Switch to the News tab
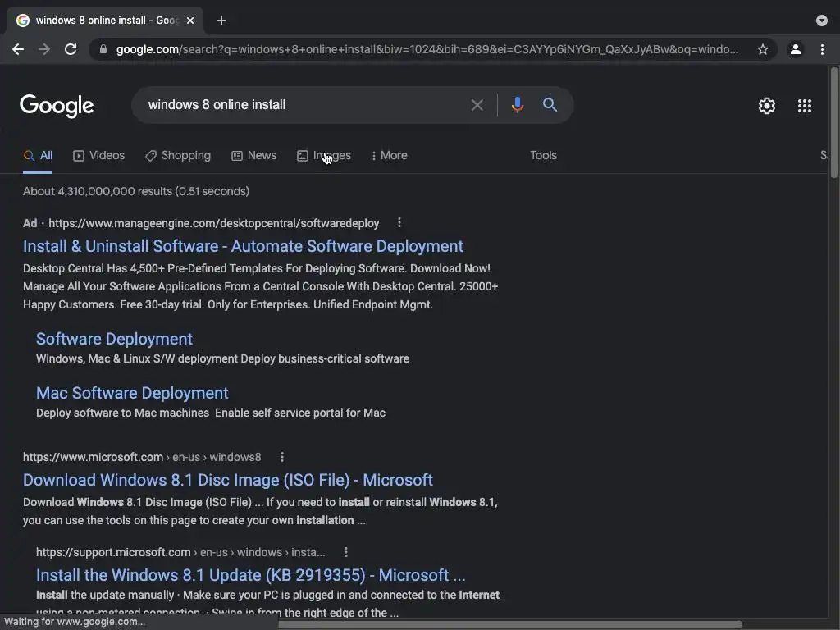840x630 pixels. pyautogui.click(x=253, y=155)
